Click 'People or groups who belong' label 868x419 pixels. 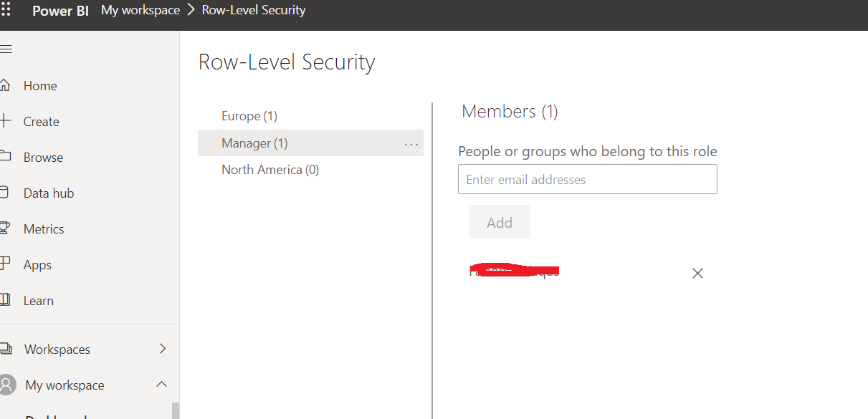[588, 152]
